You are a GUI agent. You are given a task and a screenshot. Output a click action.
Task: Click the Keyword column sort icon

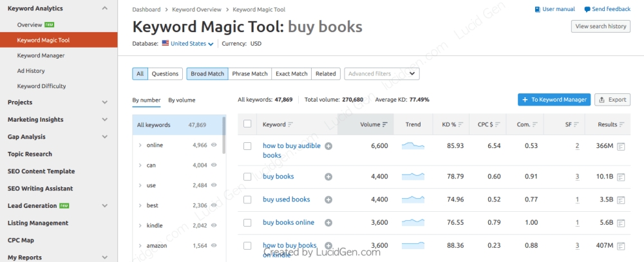(x=290, y=124)
